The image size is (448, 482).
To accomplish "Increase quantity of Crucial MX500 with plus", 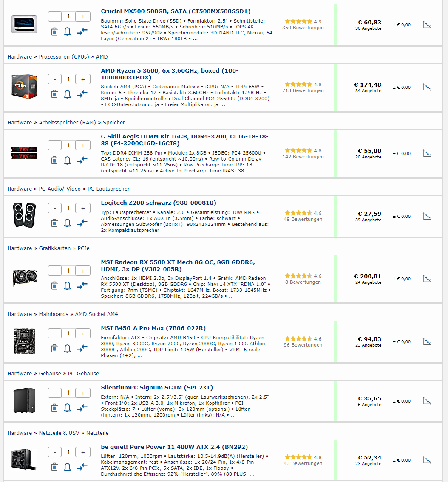I will (x=83, y=17).
